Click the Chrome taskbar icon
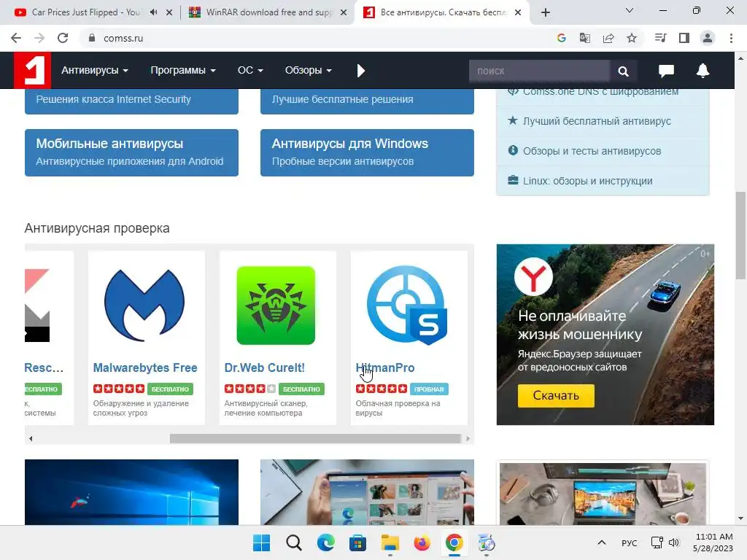Image resolution: width=747 pixels, height=560 pixels. click(454, 542)
